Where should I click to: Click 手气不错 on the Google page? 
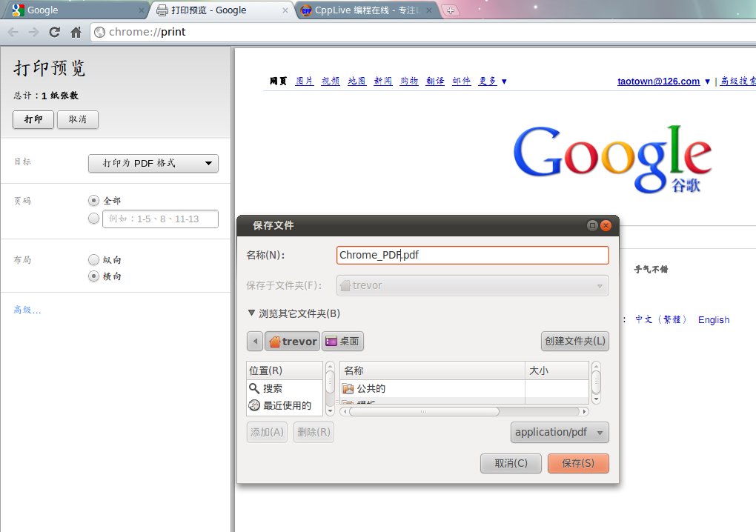[x=651, y=270]
